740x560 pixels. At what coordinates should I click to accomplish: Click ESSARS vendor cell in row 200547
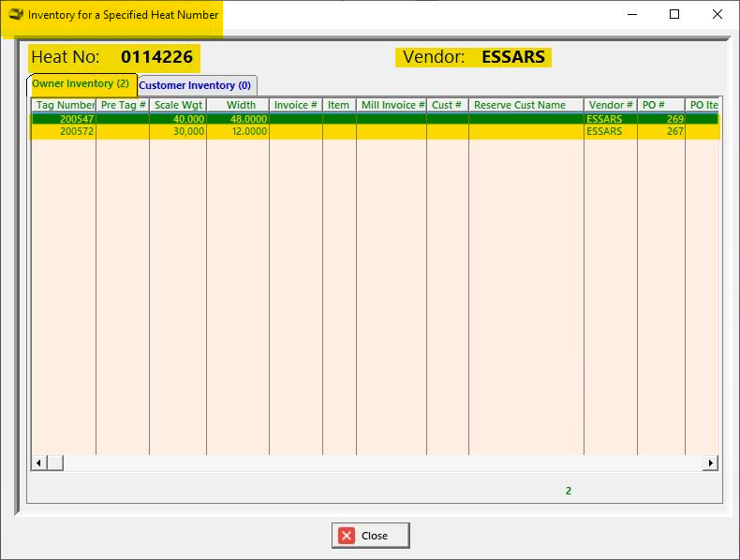pos(611,119)
